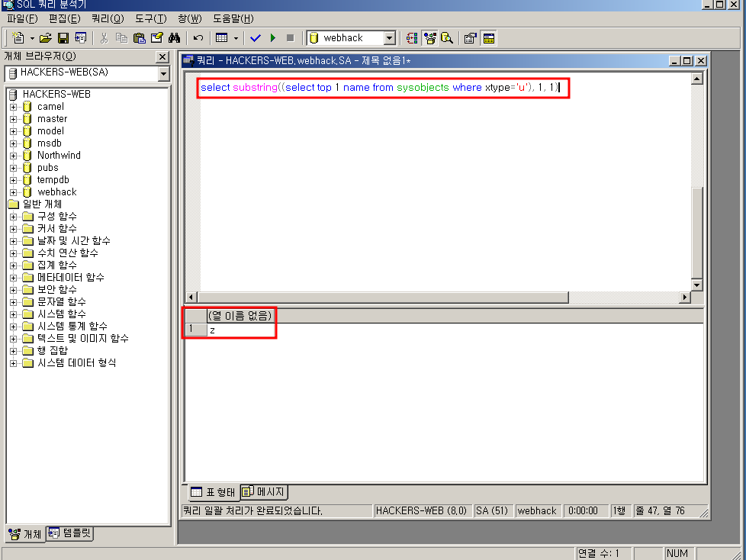The image size is (746, 560).
Task: Toggle the Object Browser toolbar icon
Action: tap(429, 38)
